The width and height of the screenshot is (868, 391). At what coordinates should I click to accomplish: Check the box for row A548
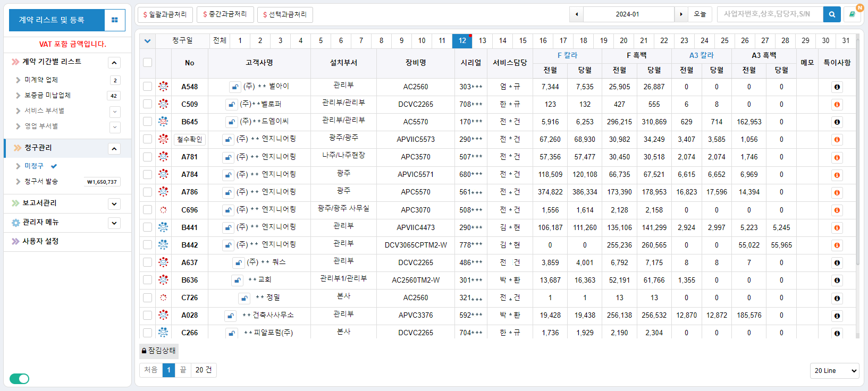(147, 86)
